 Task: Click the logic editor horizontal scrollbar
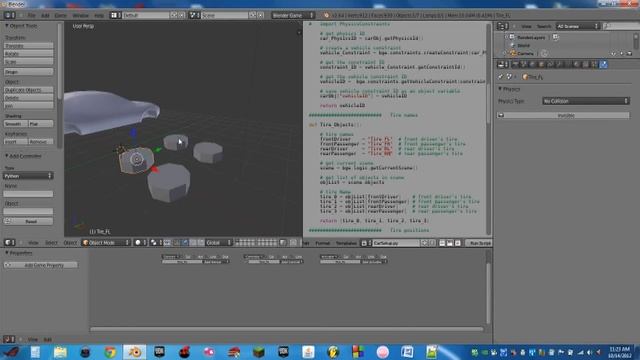pyautogui.click(x=286, y=329)
